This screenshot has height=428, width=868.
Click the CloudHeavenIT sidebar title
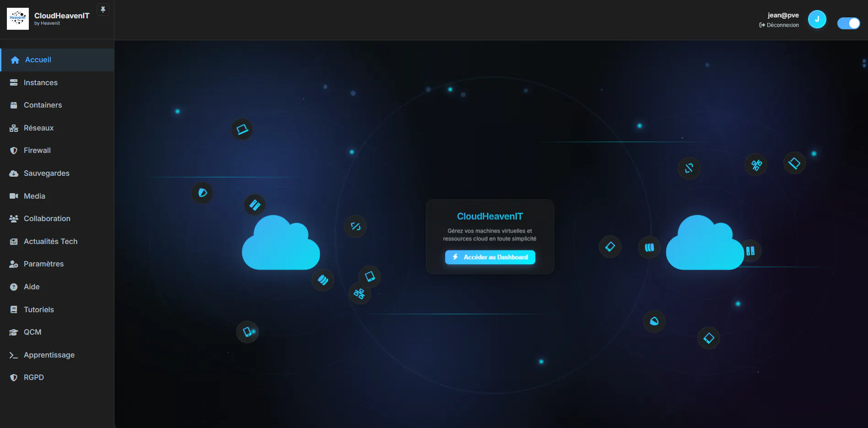click(x=62, y=16)
